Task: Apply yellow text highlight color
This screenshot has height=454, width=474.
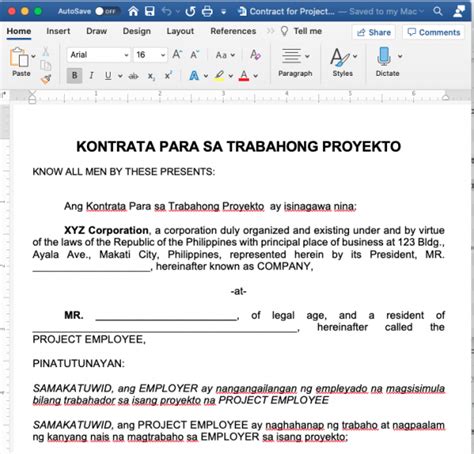Action: pos(219,76)
